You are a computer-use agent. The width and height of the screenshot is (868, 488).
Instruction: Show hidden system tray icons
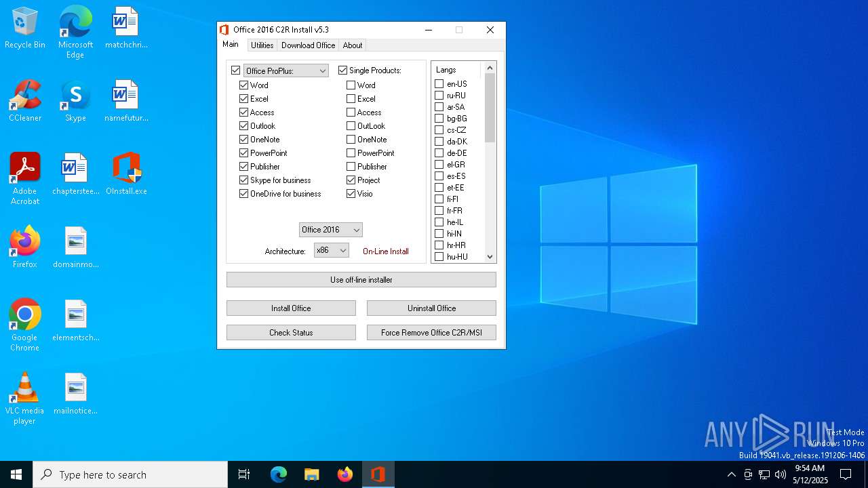coord(731,474)
